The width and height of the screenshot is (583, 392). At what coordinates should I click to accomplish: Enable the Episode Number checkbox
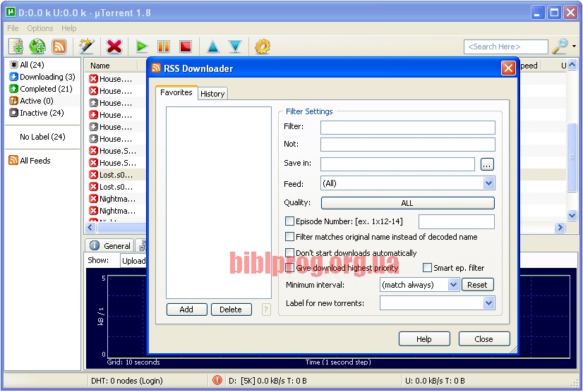click(289, 221)
